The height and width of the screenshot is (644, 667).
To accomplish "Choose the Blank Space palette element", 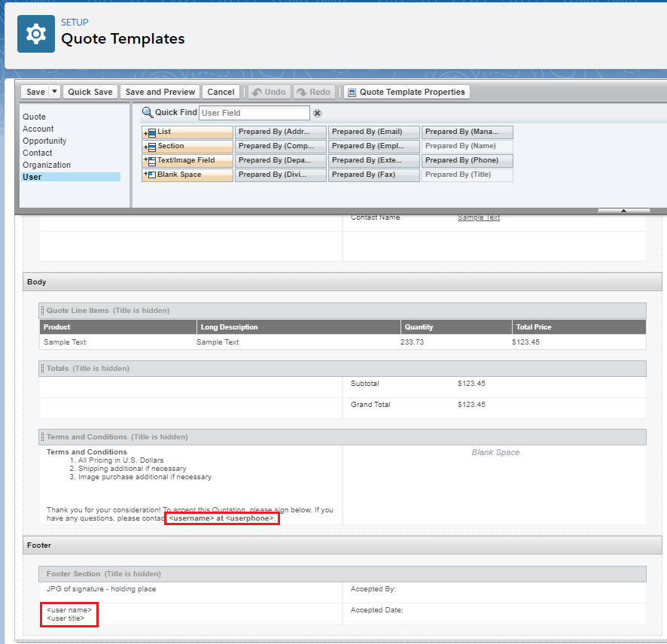I will (187, 175).
